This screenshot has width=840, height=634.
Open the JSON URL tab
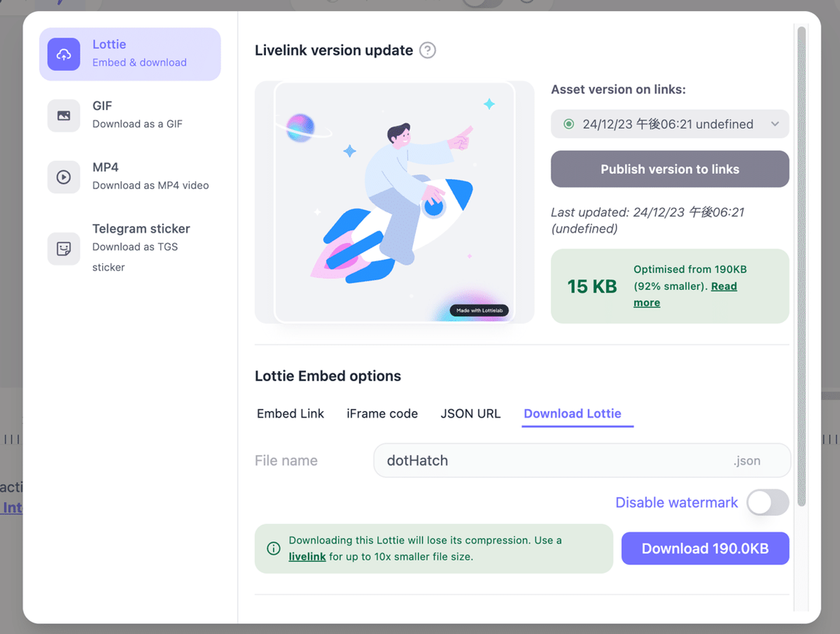(471, 413)
